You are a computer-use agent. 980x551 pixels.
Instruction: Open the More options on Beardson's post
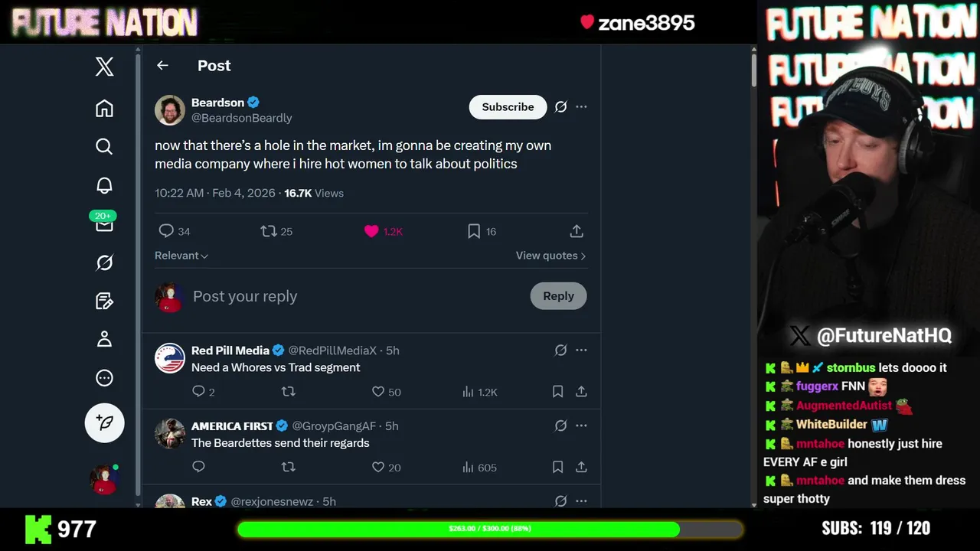click(581, 107)
